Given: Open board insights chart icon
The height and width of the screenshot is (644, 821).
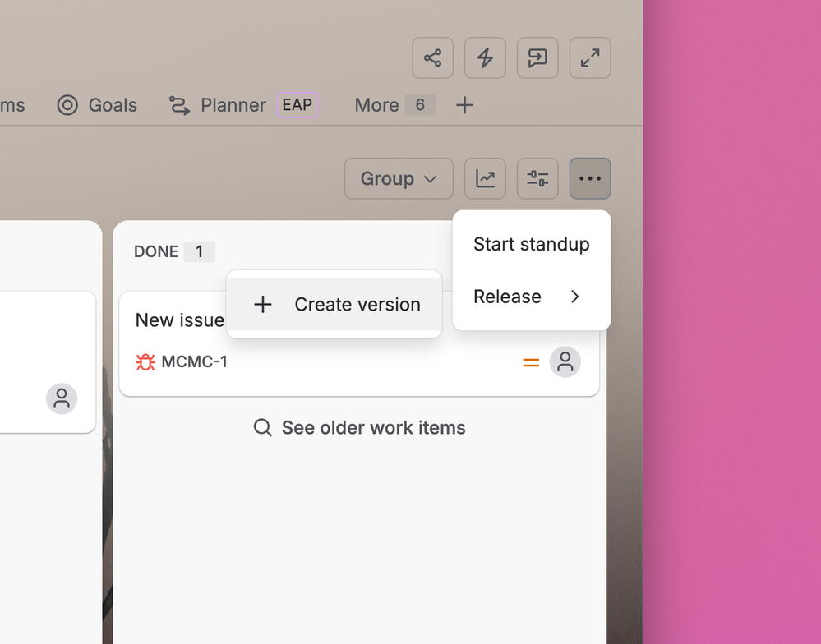Looking at the screenshot, I should pos(485,178).
